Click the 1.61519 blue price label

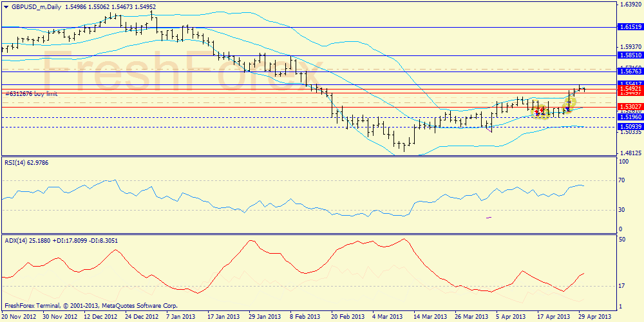[630, 27]
